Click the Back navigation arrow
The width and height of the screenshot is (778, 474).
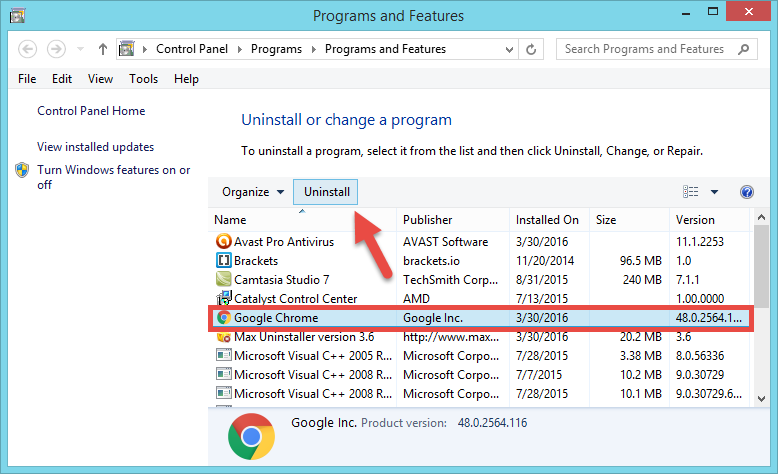[x=27, y=49]
